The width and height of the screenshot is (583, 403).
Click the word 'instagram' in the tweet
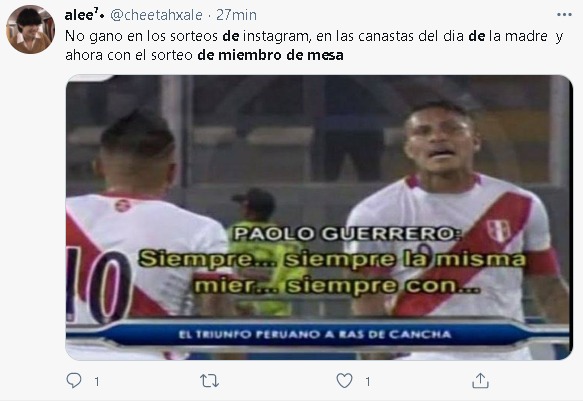coord(276,36)
